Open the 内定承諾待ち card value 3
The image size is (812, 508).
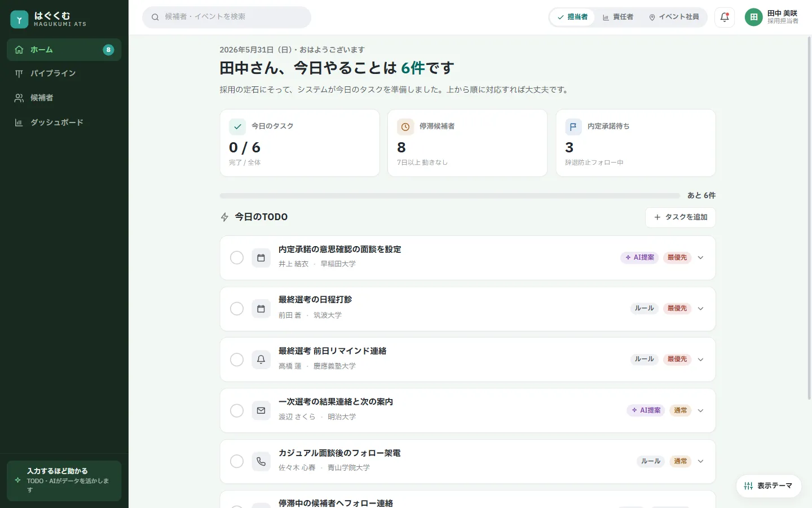coord(570,147)
